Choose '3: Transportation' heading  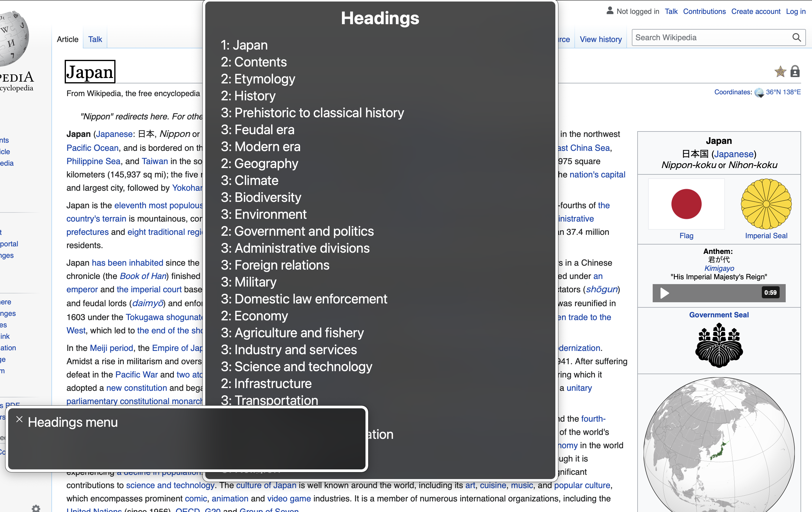269,400
